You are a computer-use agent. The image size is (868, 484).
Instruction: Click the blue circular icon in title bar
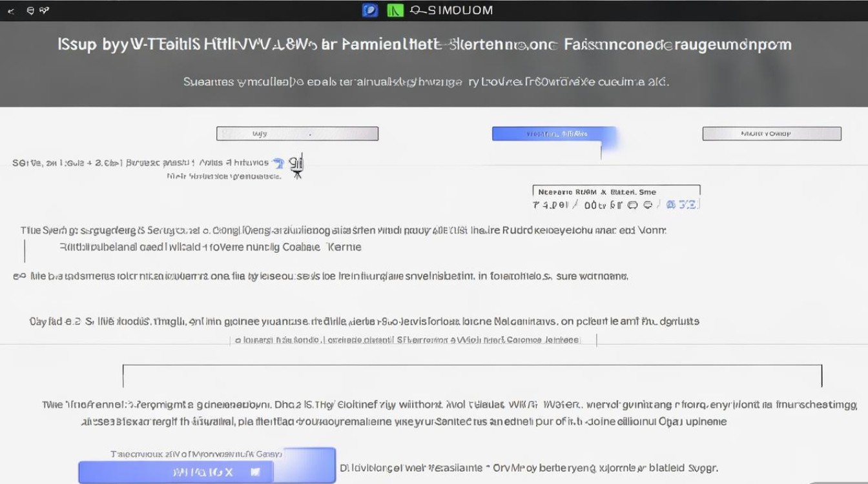point(370,10)
